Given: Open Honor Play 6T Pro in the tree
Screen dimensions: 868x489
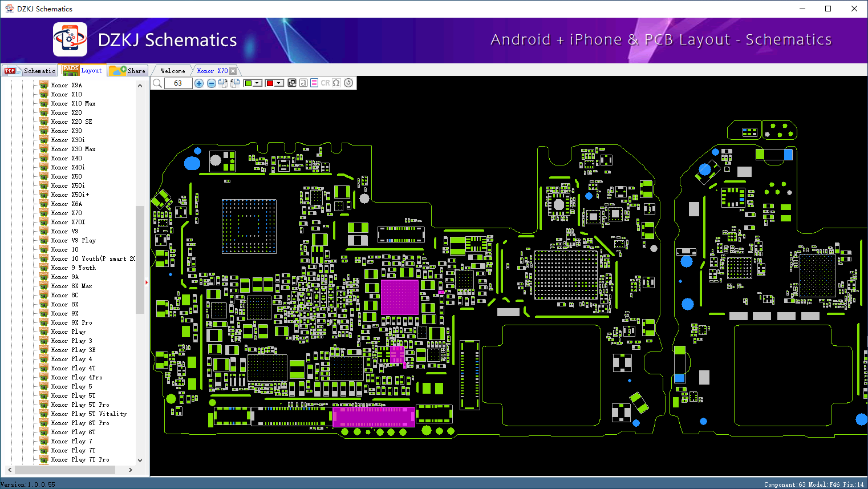Looking at the screenshot, I should tap(80, 423).
